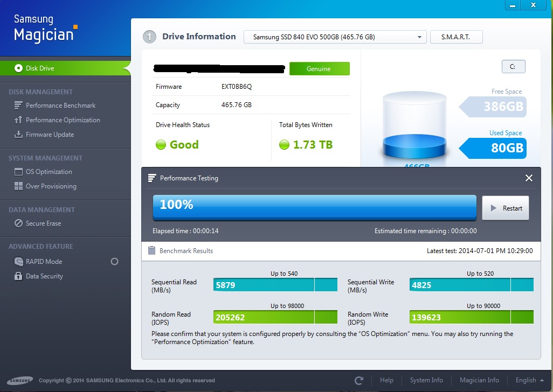Click the latest test timestamp

(x=480, y=251)
